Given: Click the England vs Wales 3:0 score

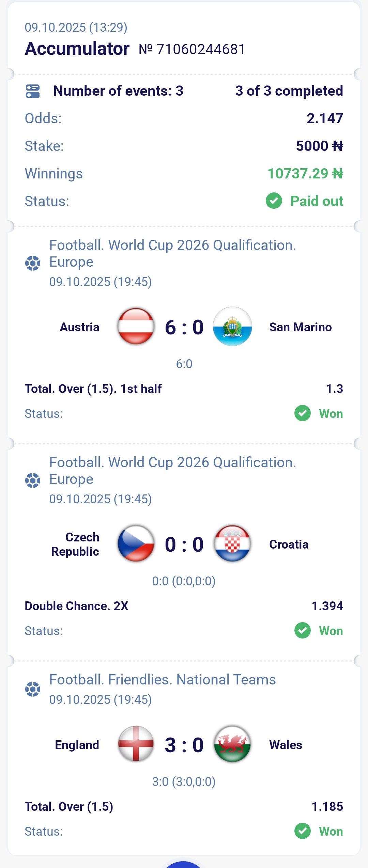Looking at the screenshot, I should click(x=184, y=745).
